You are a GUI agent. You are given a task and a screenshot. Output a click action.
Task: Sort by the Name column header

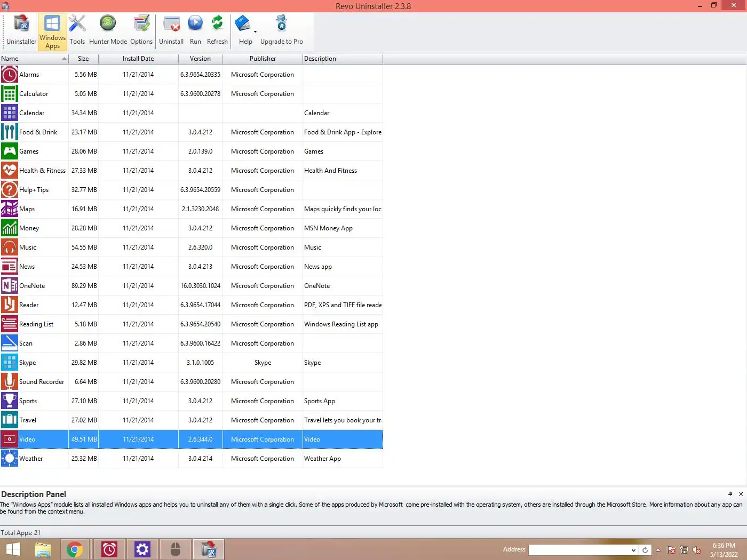34,59
